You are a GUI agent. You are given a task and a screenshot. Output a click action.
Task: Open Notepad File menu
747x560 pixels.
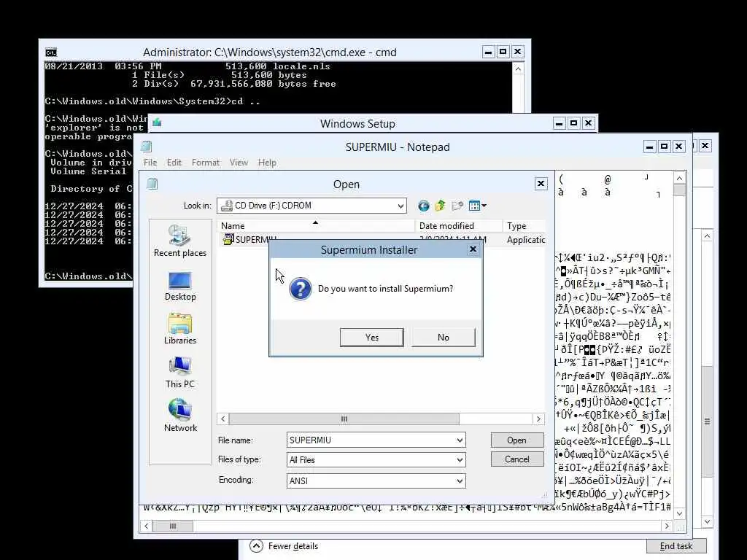click(x=150, y=163)
